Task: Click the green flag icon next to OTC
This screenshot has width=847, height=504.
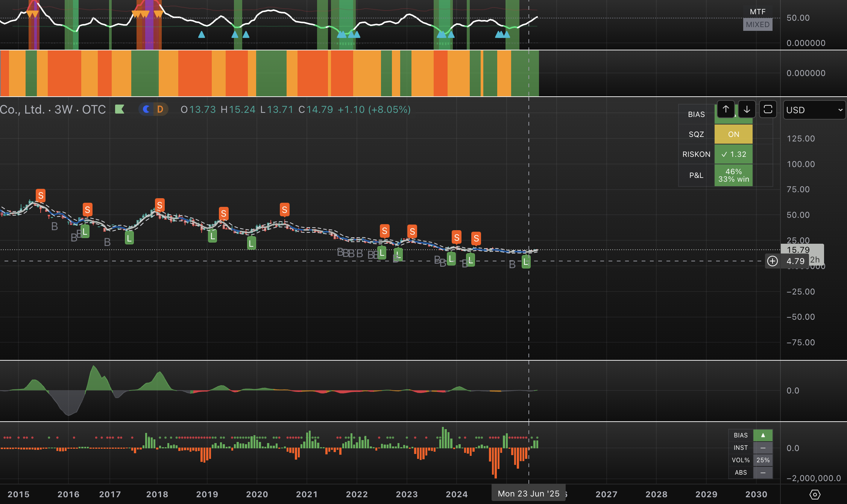Action: [120, 109]
